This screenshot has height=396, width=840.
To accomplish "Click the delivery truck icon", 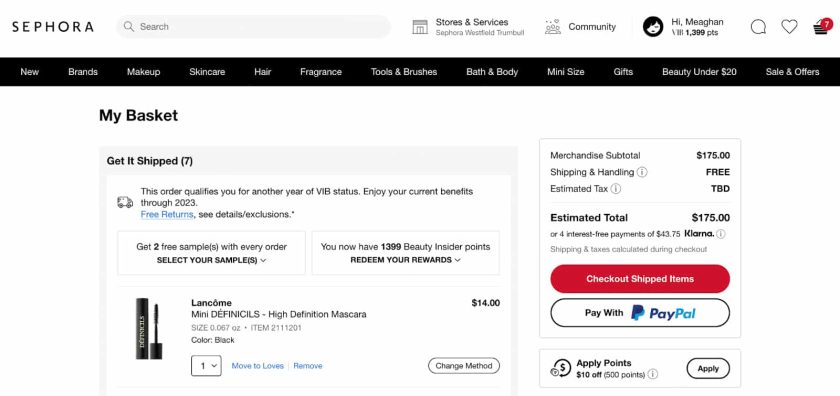I will pos(125,202).
